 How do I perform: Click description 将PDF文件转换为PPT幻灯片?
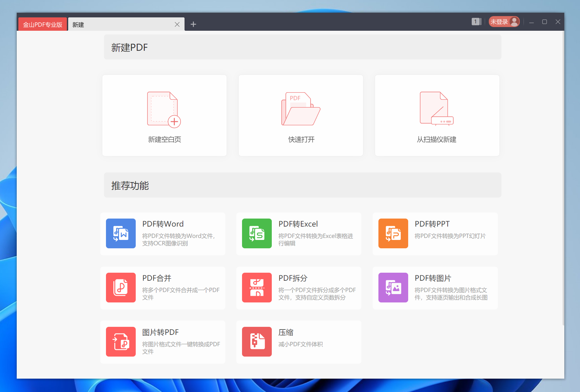point(450,236)
